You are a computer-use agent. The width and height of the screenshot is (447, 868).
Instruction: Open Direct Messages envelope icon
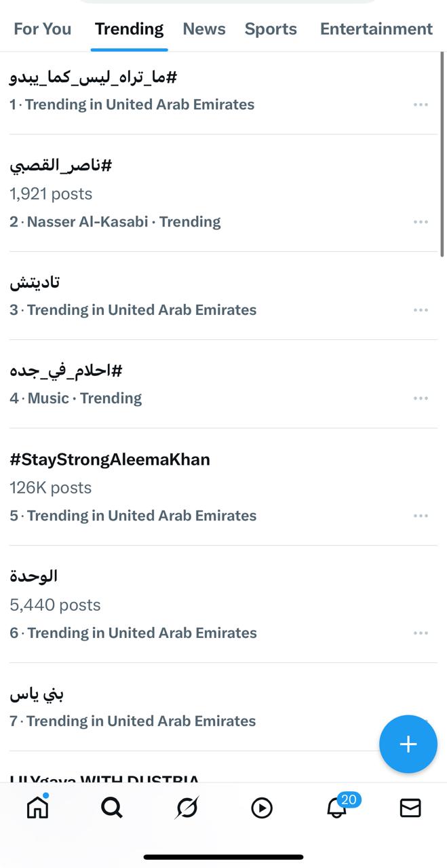[x=410, y=808]
